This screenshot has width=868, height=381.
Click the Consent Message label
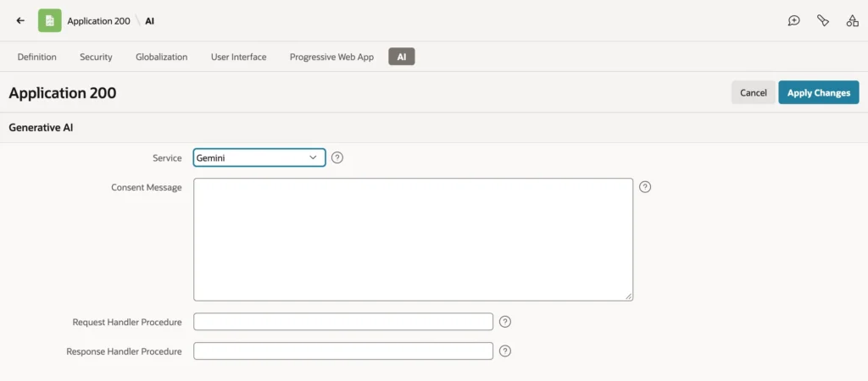tap(146, 187)
